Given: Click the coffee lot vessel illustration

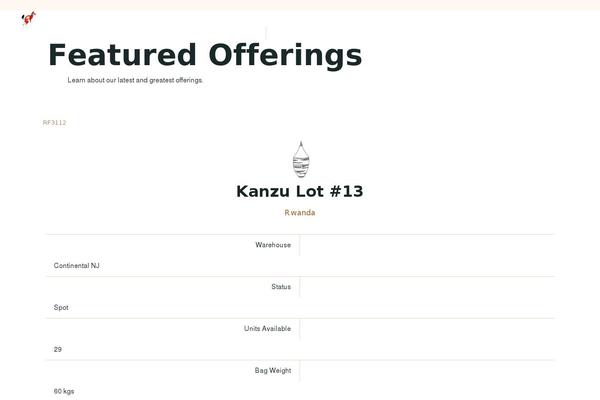Looking at the screenshot, I should pos(301,160).
